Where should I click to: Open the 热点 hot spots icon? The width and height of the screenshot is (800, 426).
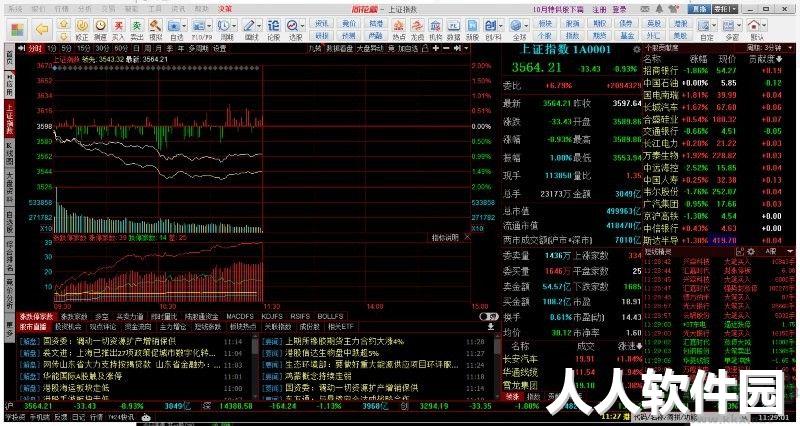[398, 29]
